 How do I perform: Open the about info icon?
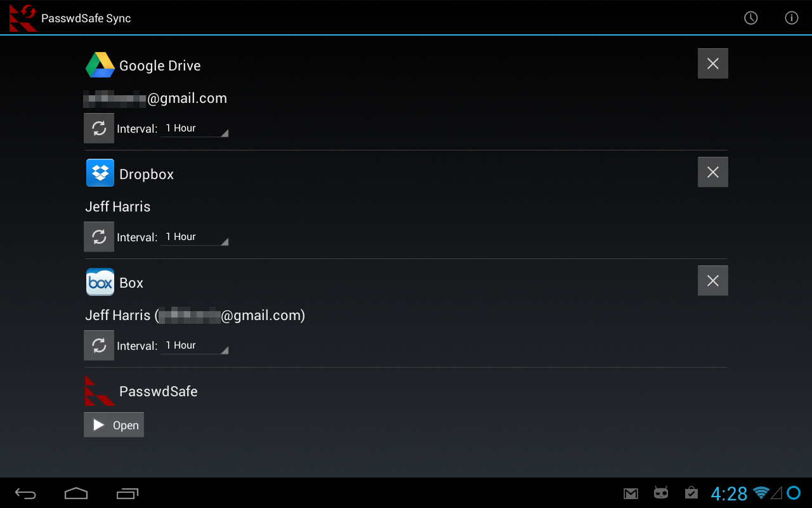pos(792,18)
